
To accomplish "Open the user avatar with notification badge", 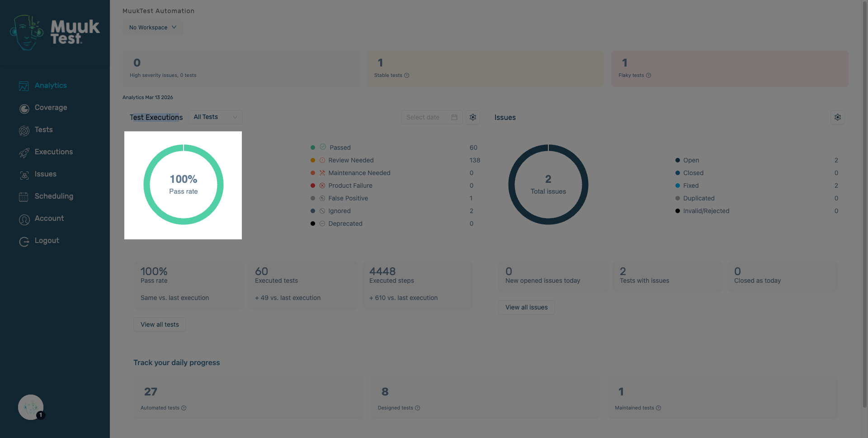I will [x=31, y=407].
